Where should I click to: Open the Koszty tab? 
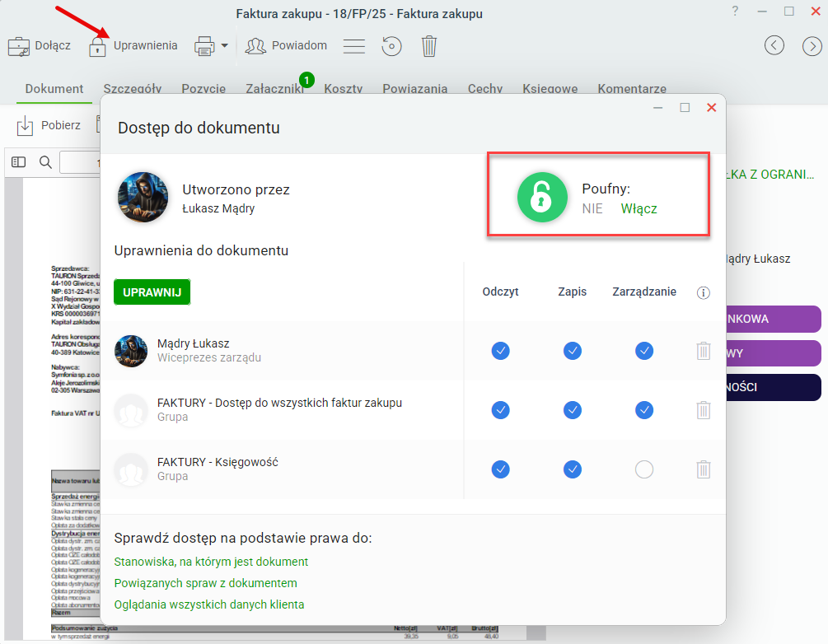coord(344,89)
